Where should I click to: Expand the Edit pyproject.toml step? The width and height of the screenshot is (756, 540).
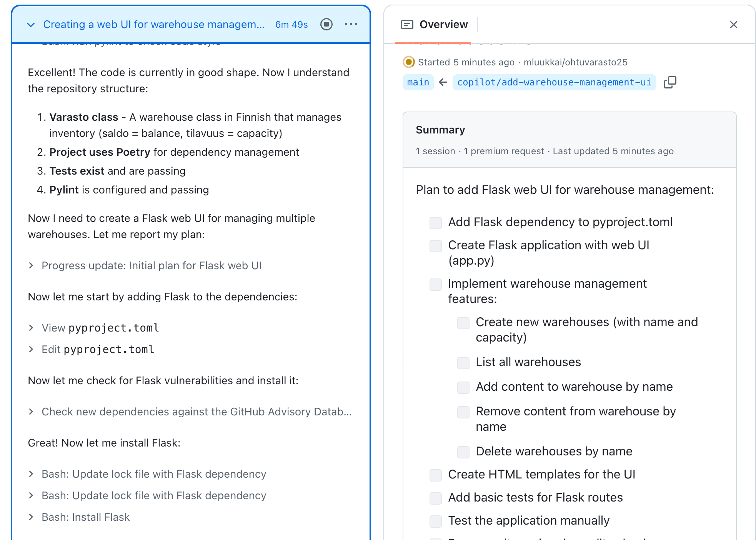tap(31, 349)
